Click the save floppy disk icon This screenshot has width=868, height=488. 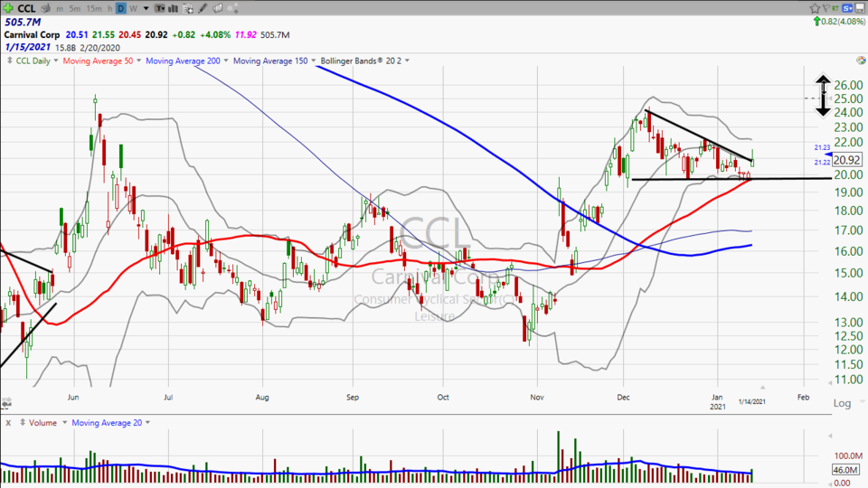pos(860,8)
